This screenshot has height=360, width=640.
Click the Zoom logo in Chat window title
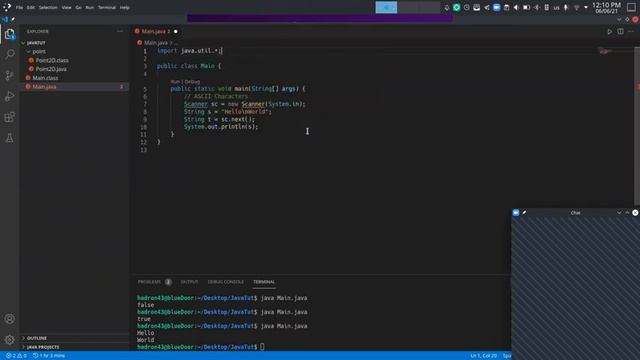click(516, 213)
